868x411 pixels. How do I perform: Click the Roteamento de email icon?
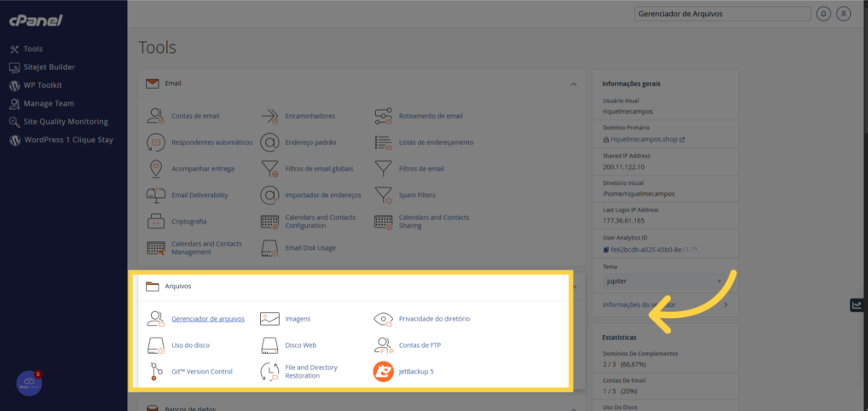383,116
